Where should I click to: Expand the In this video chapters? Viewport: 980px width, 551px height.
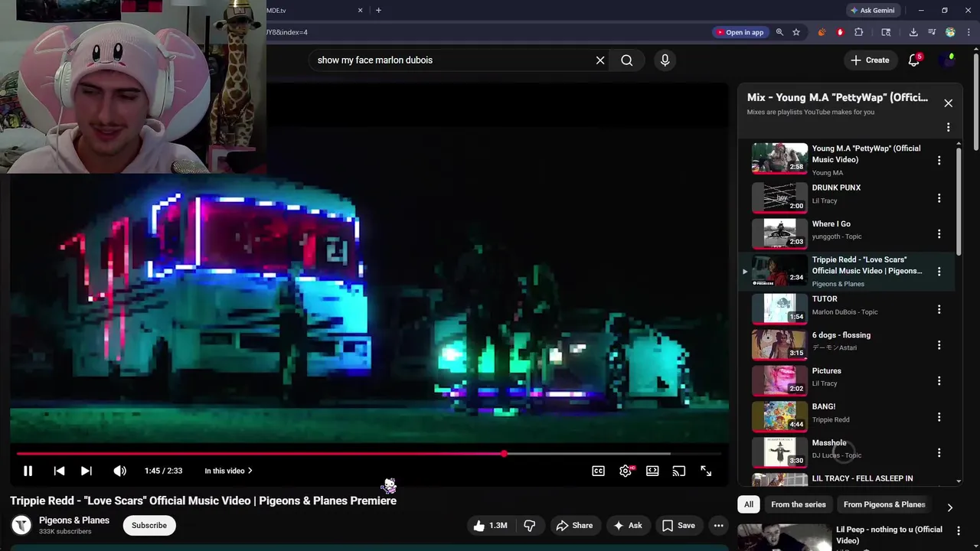pyautogui.click(x=228, y=471)
